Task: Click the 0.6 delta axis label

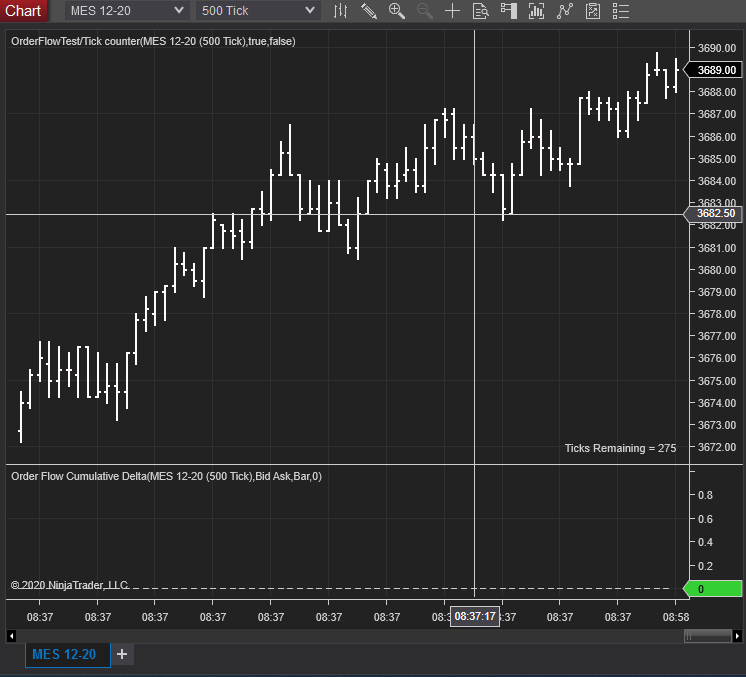Action: [705, 519]
